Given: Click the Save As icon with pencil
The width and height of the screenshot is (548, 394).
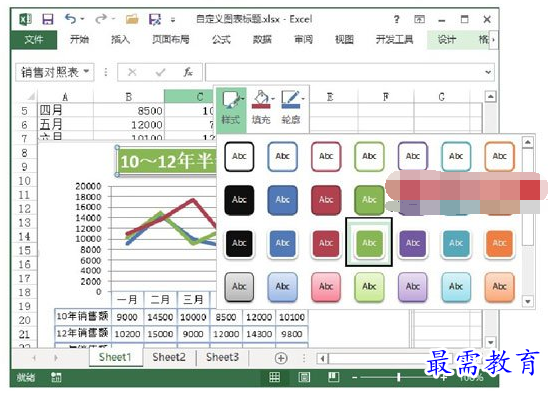Looking at the screenshot, I should pyautogui.click(x=155, y=19).
